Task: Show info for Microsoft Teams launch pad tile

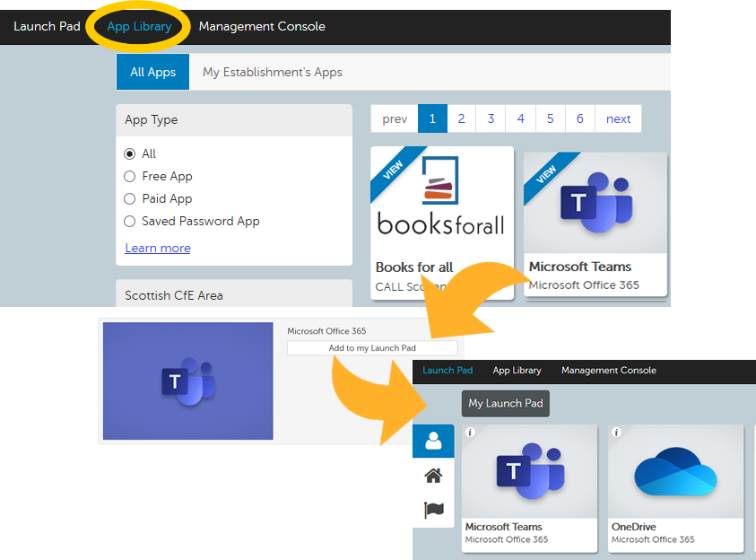Action: coord(470,433)
